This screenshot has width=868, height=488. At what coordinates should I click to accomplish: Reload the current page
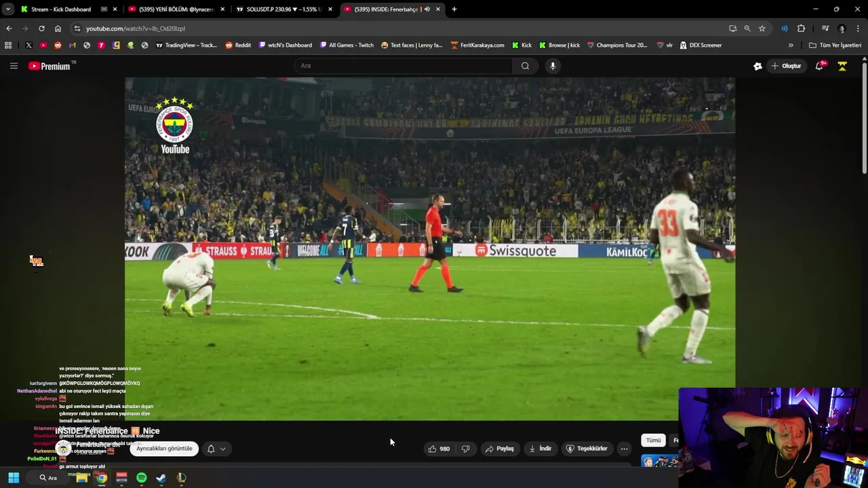pos(41,28)
